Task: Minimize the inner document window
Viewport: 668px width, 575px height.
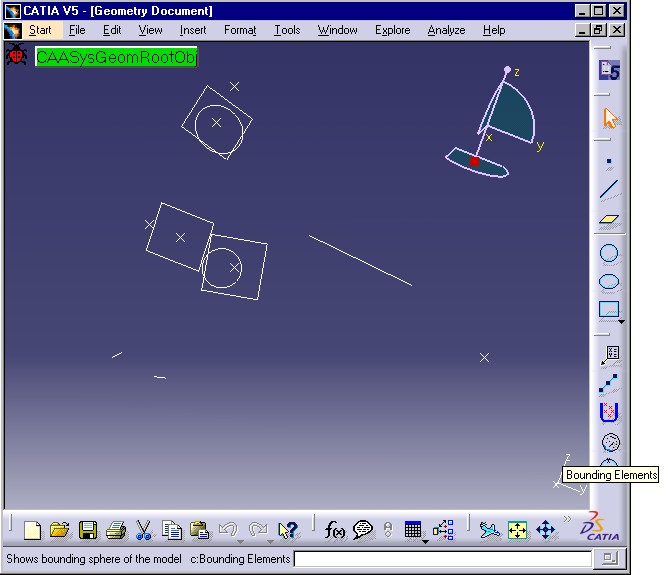Action: click(582, 30)
